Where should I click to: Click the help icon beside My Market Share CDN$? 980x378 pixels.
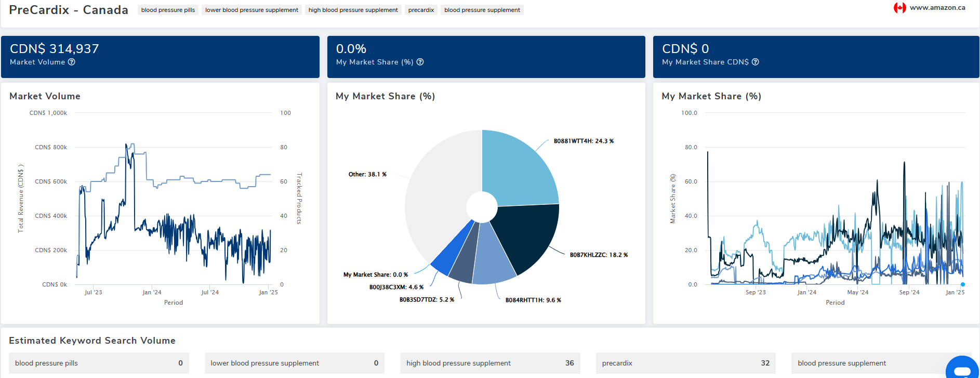[756, 62]
